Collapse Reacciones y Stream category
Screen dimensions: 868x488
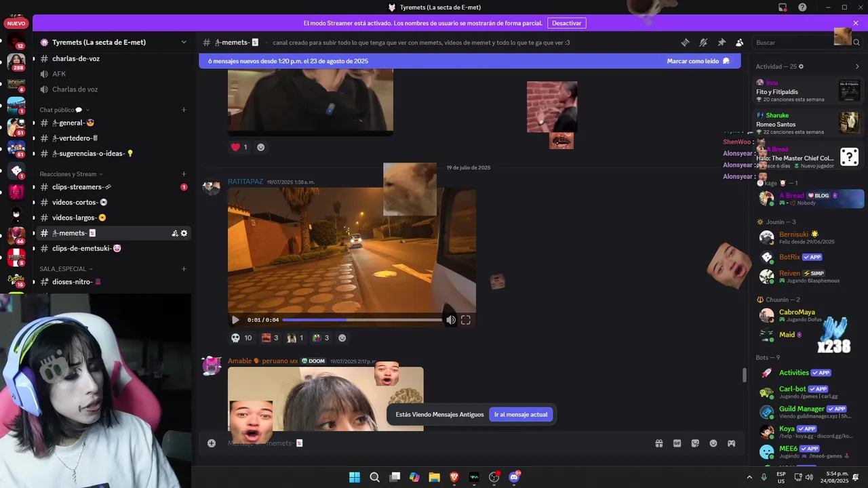coord(71,174)
